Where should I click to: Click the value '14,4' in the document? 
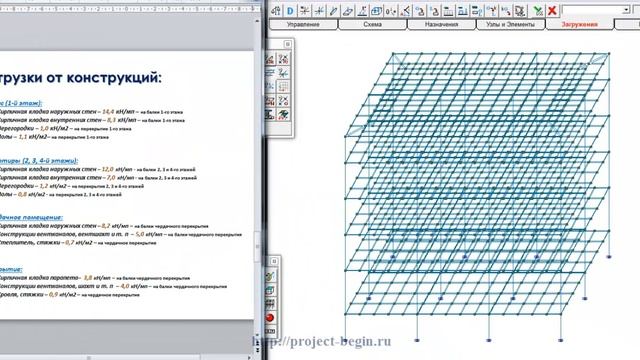pyautogui.click(x=108, y=111)
